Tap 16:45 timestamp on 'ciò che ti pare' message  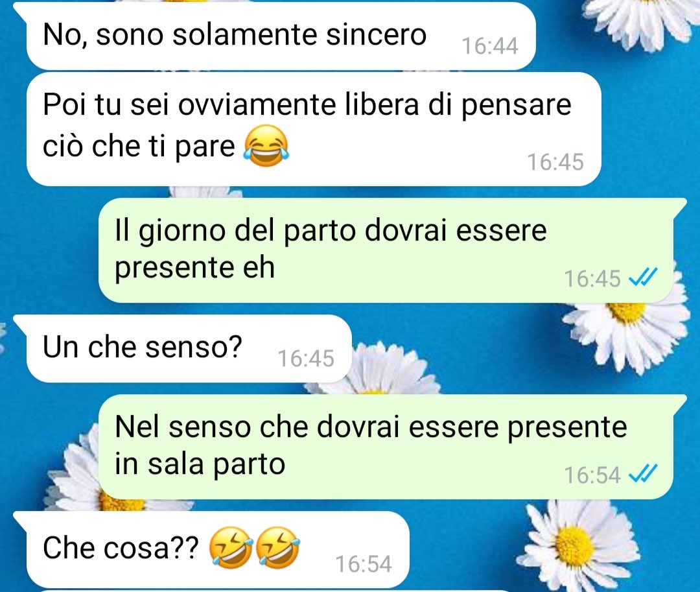[555, 162]
